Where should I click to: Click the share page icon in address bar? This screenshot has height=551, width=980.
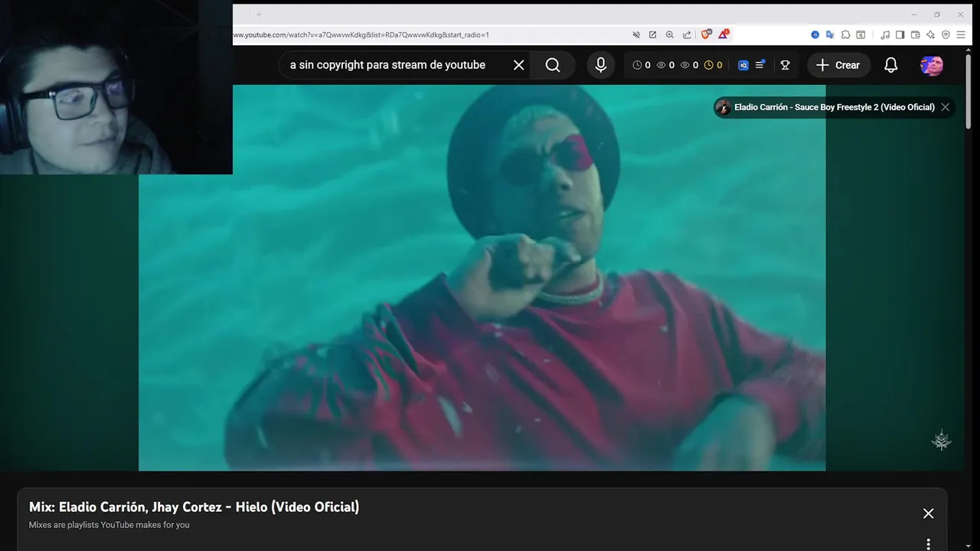pos(687,34)
